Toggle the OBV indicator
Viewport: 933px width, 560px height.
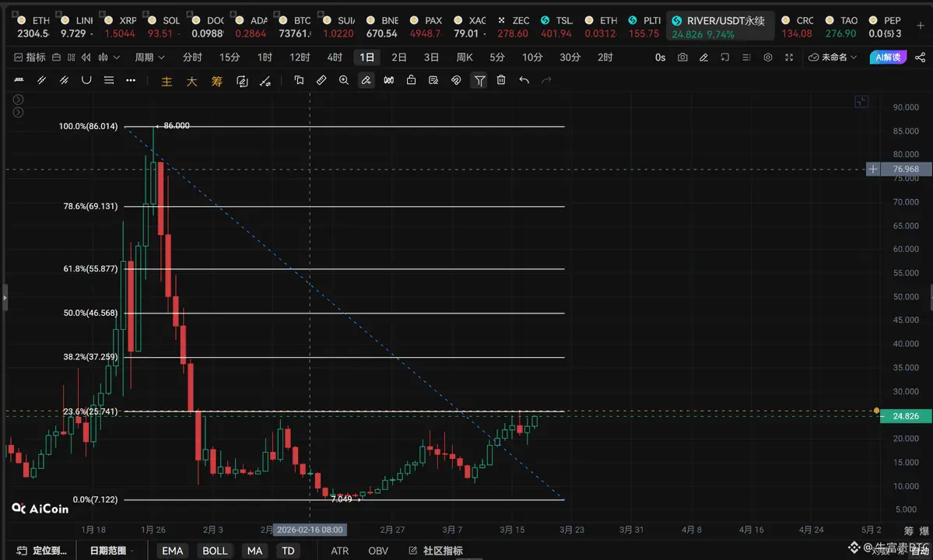378,551
